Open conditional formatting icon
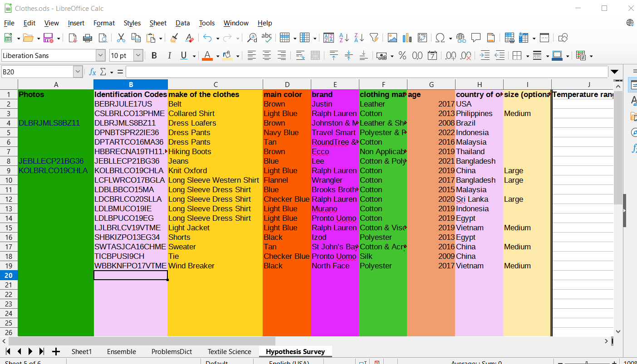Image resolution: width=637 pixels, height=364 pixels. pos(581,56)
